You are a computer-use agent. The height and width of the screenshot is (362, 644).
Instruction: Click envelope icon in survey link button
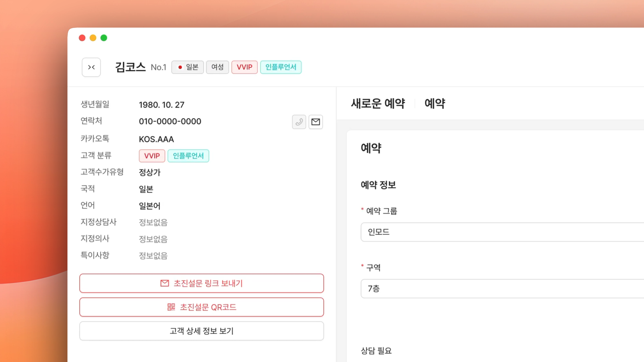(165, 283)
